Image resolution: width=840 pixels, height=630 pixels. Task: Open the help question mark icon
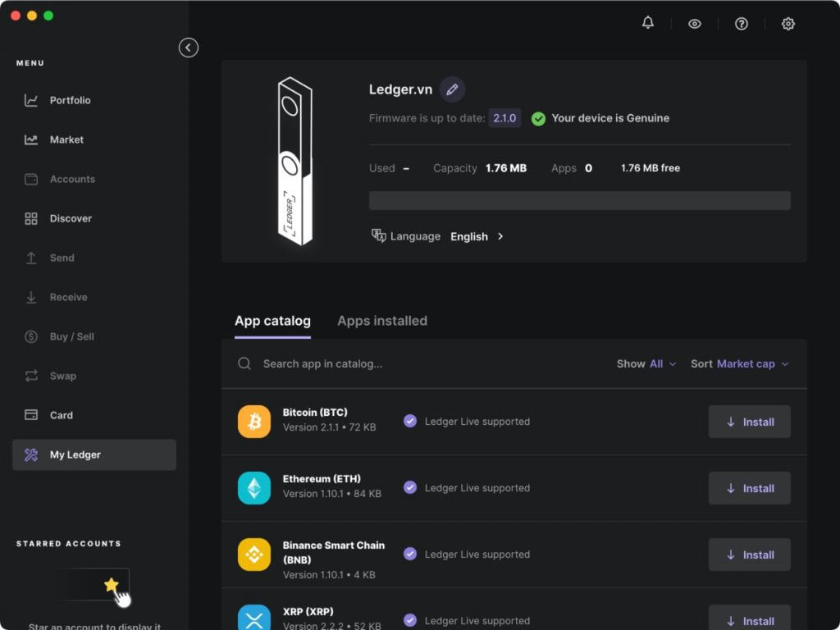click(741, 24)
